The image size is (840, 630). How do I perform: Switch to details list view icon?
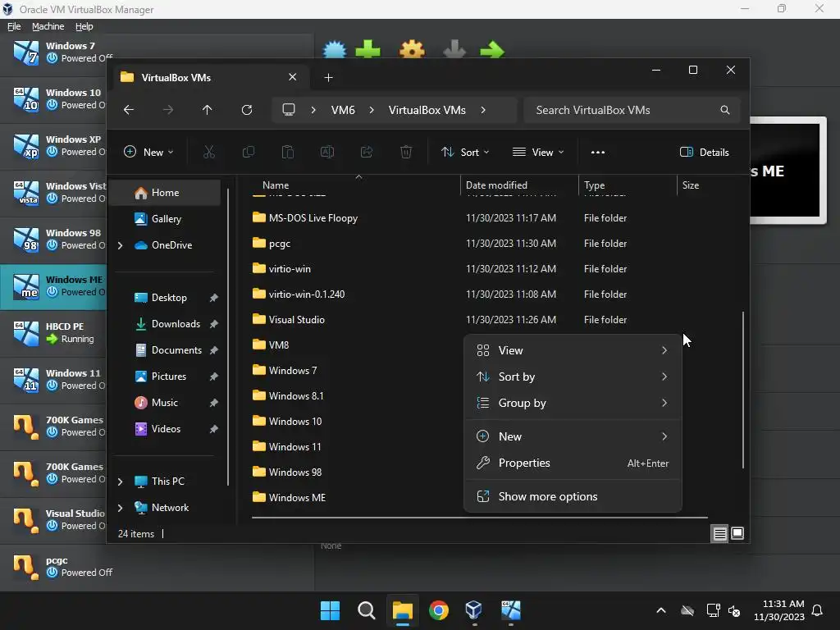719,533
